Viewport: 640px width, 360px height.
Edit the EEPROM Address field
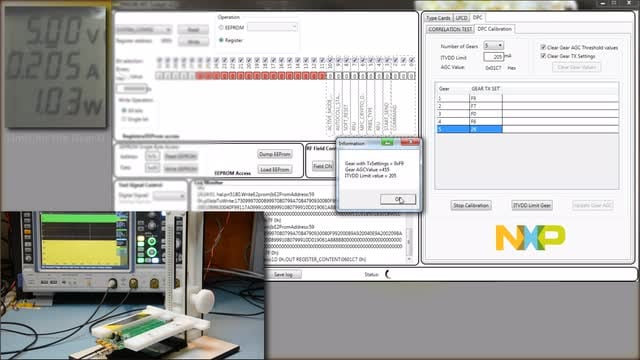pos(152,156)
